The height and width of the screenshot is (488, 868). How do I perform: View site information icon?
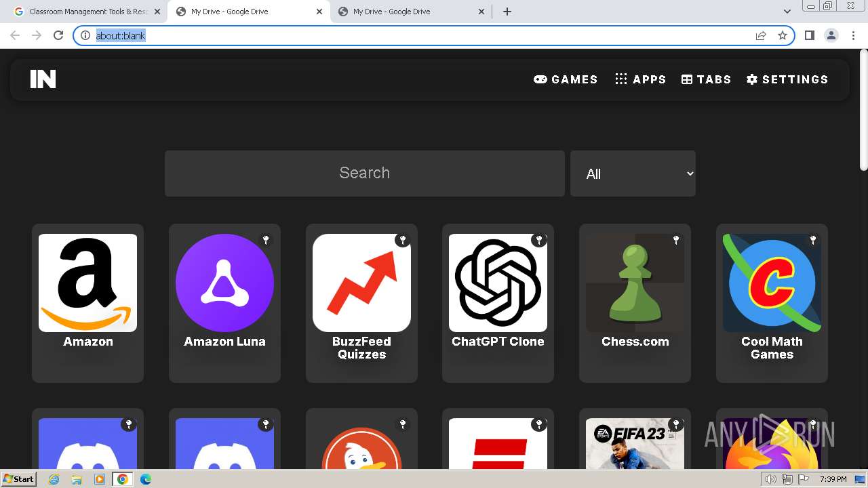pyautogui.click(x=85, y=35)
